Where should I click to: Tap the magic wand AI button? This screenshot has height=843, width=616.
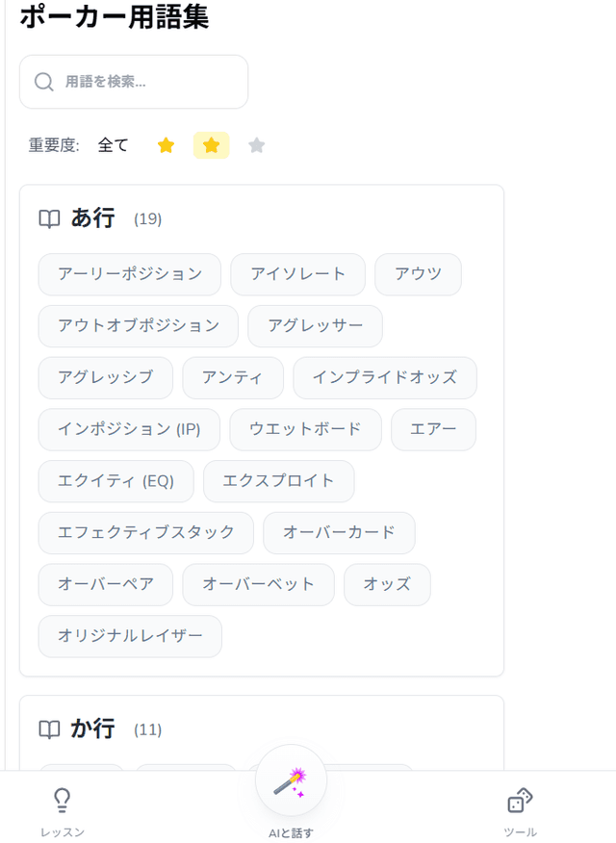pos(291,780)
